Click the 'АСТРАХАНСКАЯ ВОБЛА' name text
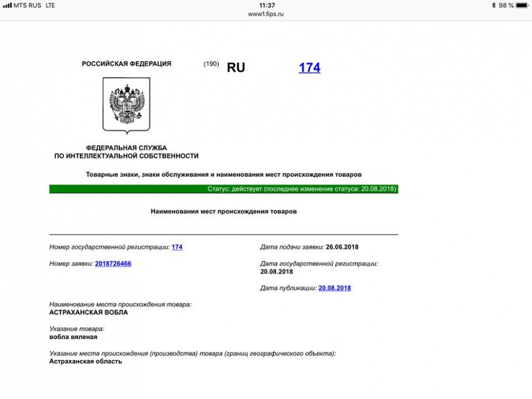 click(x=88, y=312)
